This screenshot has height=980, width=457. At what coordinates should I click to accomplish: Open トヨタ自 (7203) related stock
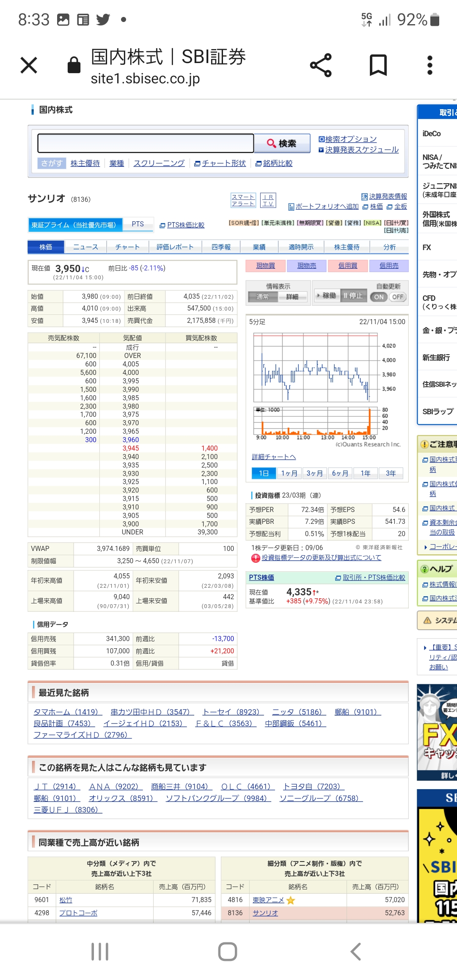tap(314, 787)
